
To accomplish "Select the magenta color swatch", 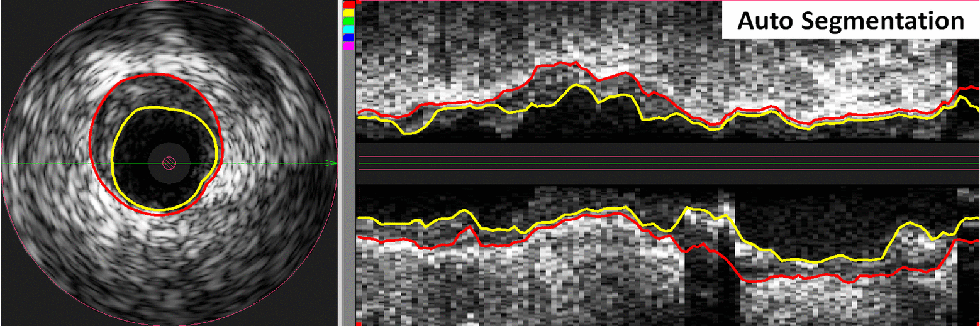I will (348, 45).
